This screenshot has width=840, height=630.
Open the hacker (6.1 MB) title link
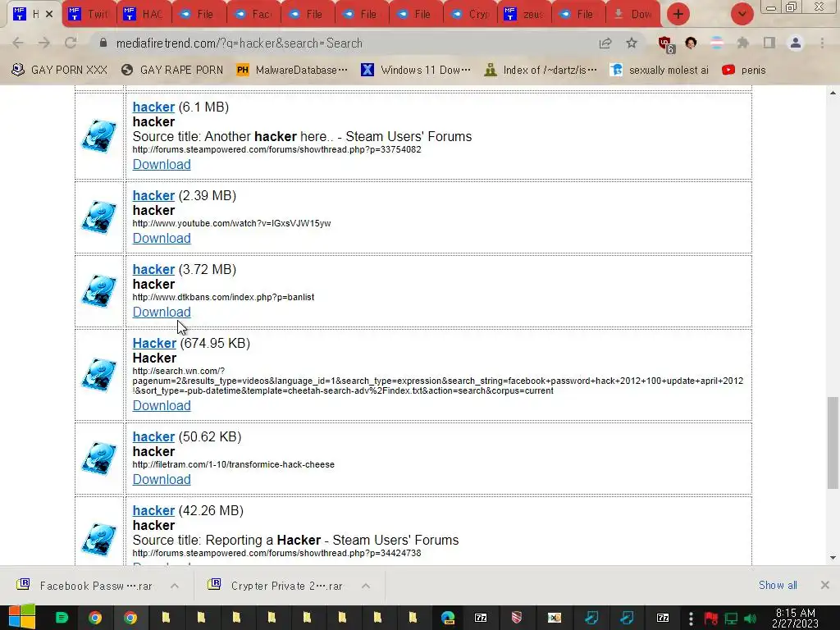pyautogui.click(x=153, y=107)
